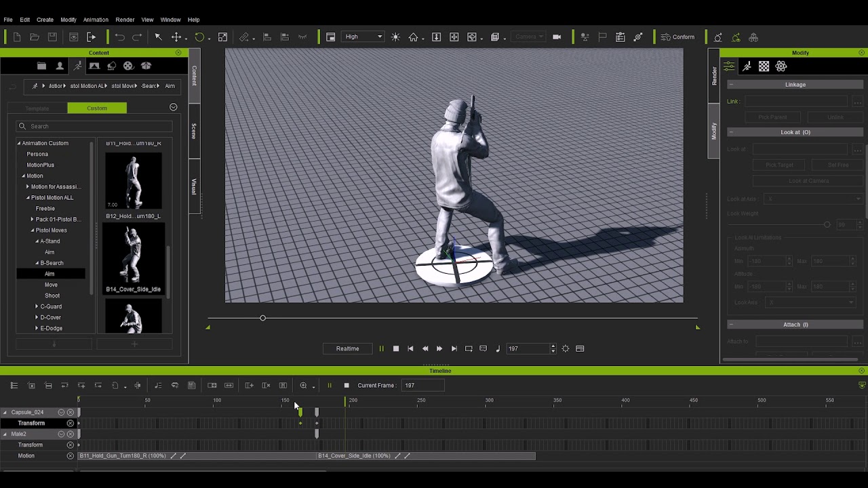Choose the Select Object arrow tool
Viewport: 868px width, 488px height.
pos(158,37)
